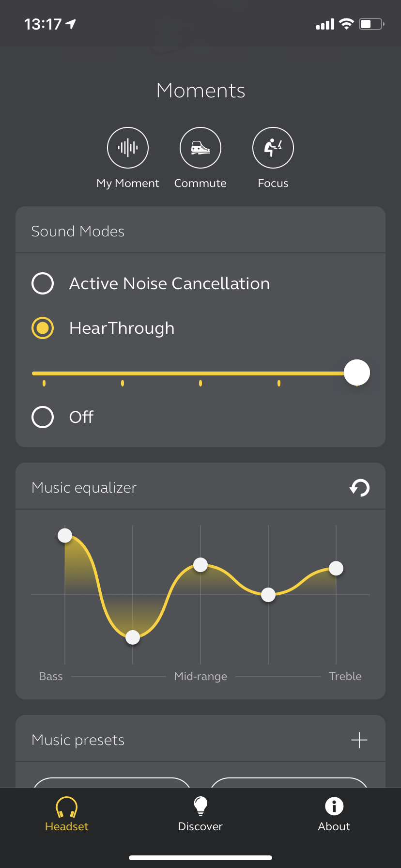Viewport: 401px width, 868px height.
Task: Open the About info icon
Action: [x=334, y=806]
